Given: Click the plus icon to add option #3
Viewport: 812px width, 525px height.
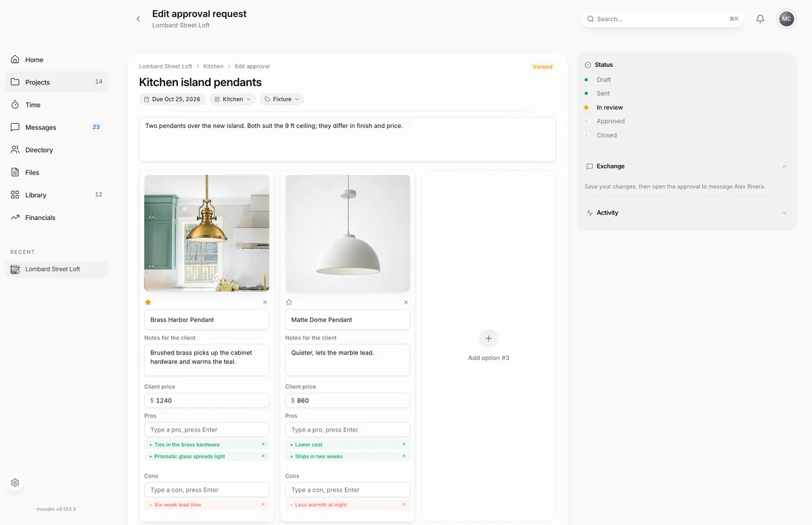Looking at the screenshot, I should pos(489,338).
